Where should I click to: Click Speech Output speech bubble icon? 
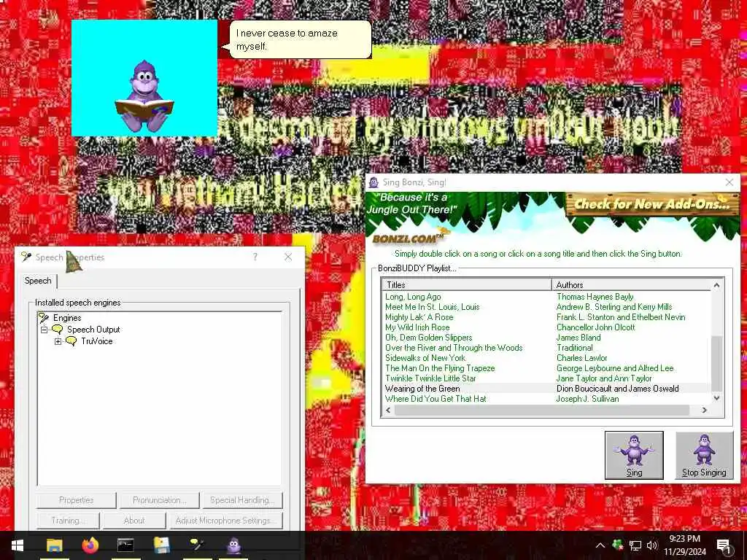(57, 330)
